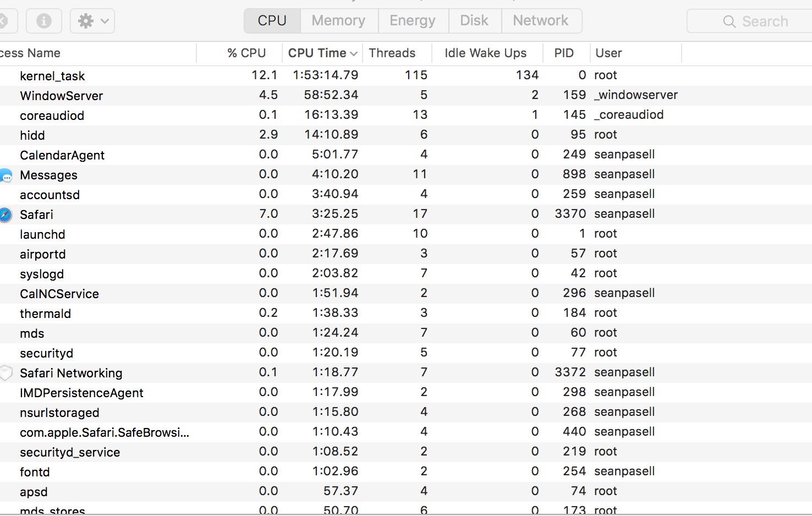Sort by Threads column header
The image size is (812, 516).
pyautogui.click(x=392, y=53)
